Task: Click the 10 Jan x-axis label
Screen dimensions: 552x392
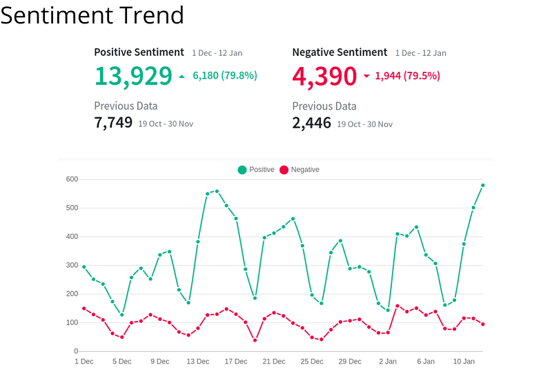Action: (x=464, y=362)
